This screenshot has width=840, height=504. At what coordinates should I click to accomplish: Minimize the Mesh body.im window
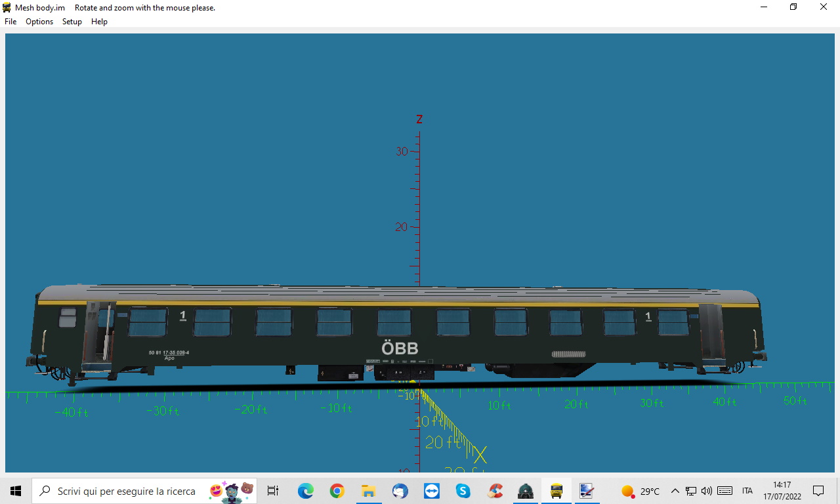764,7
